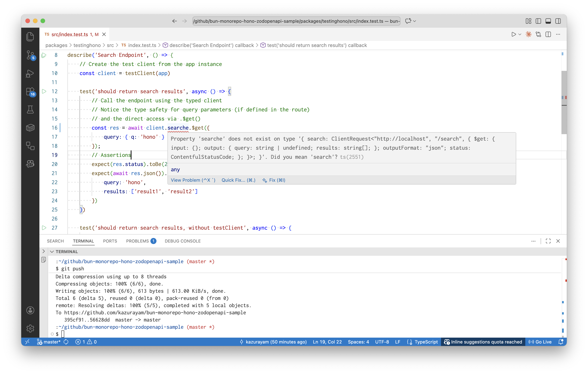588x374 pixels.
Task: Click View Problem in error tooltip
Action: tap(193, 180)
